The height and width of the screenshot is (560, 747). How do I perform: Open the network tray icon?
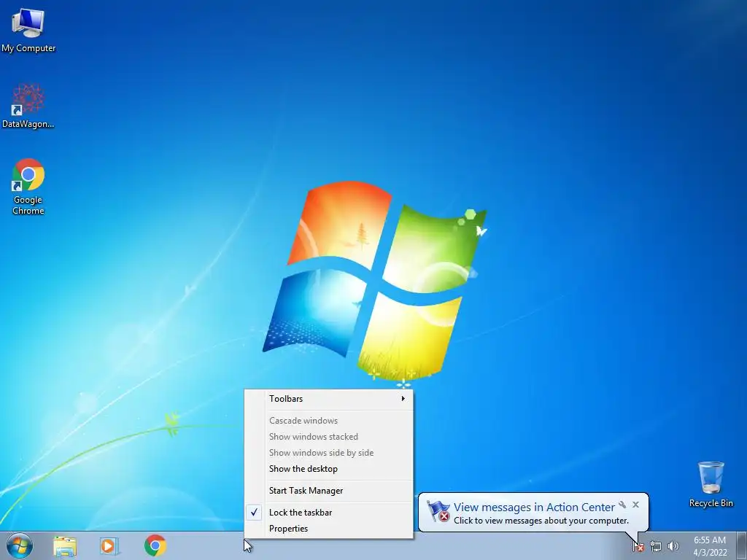[x=656, y=547]
